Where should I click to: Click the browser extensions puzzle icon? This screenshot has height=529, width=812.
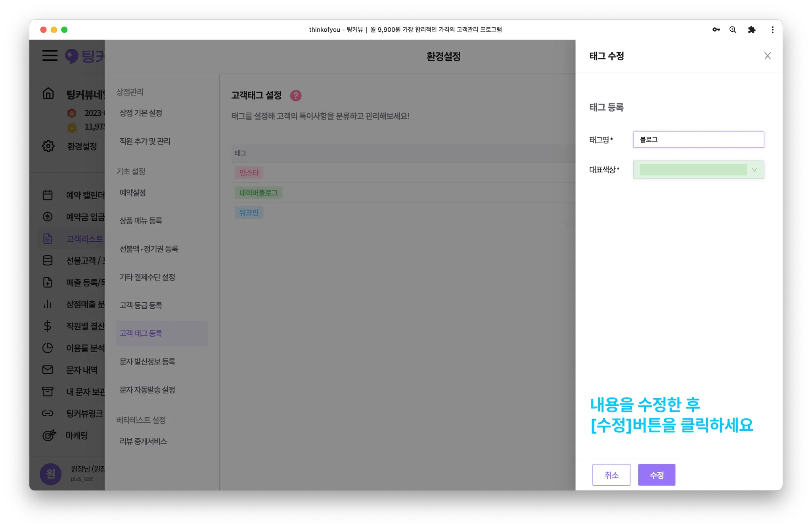[x=752, y=30]
